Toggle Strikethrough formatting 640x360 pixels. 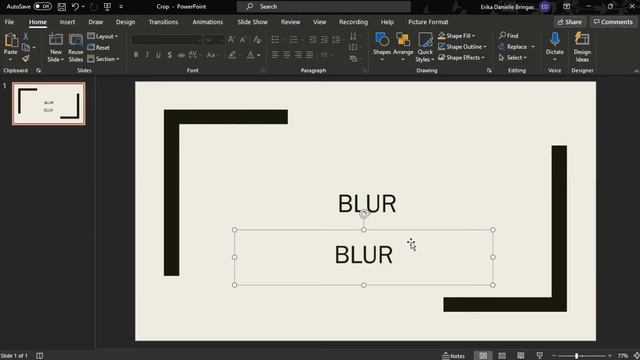[x=181, y=55]
